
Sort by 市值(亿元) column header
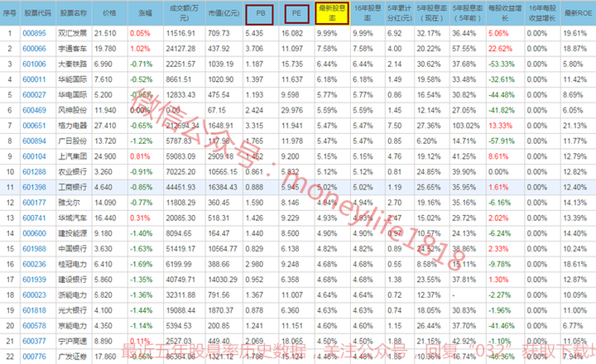pos(223,13)
